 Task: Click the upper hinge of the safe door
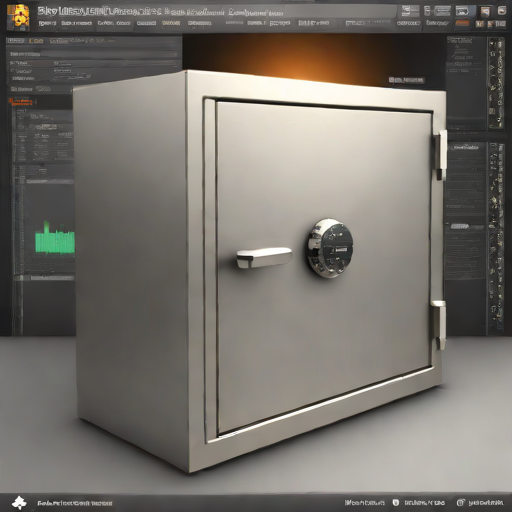pos(441,154)
